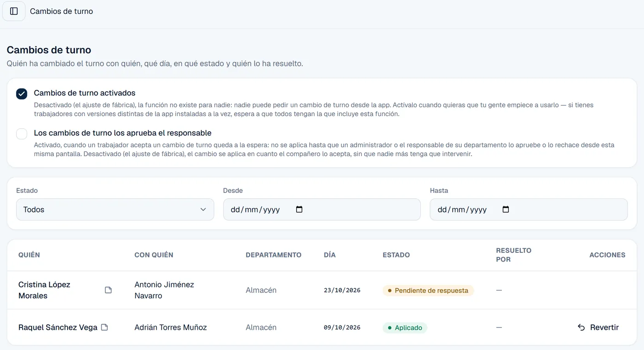Open calendar picker in Desde field

299,210
